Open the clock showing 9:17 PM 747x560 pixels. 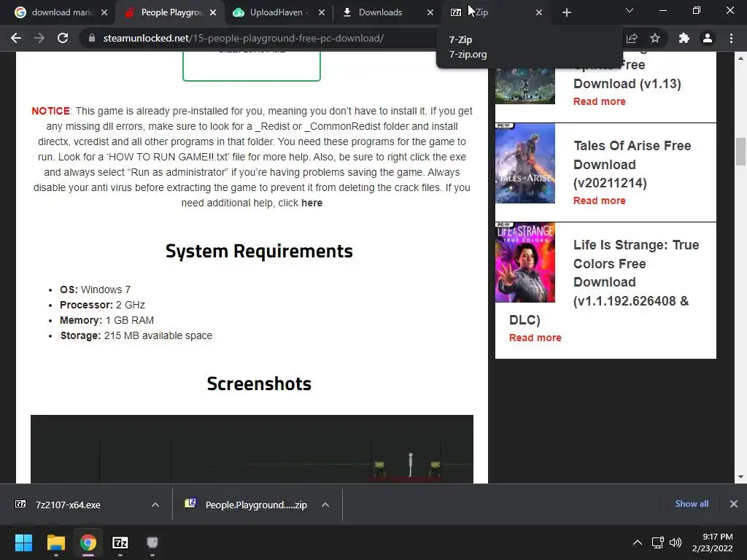[712, 542]
